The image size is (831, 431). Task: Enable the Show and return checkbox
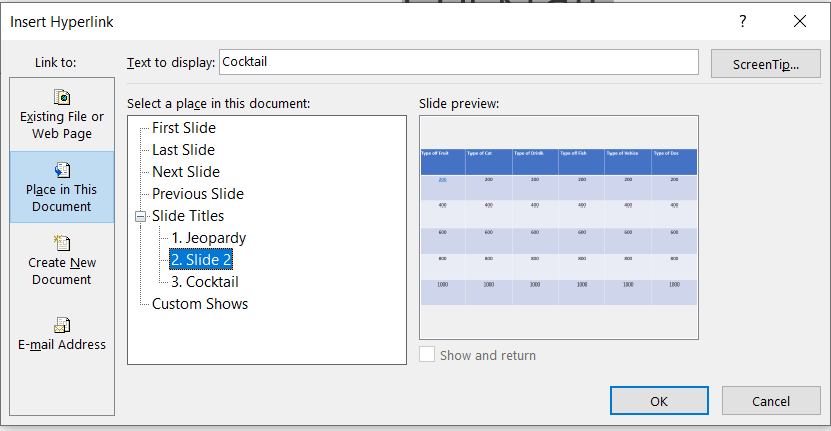tap(428, 355)
